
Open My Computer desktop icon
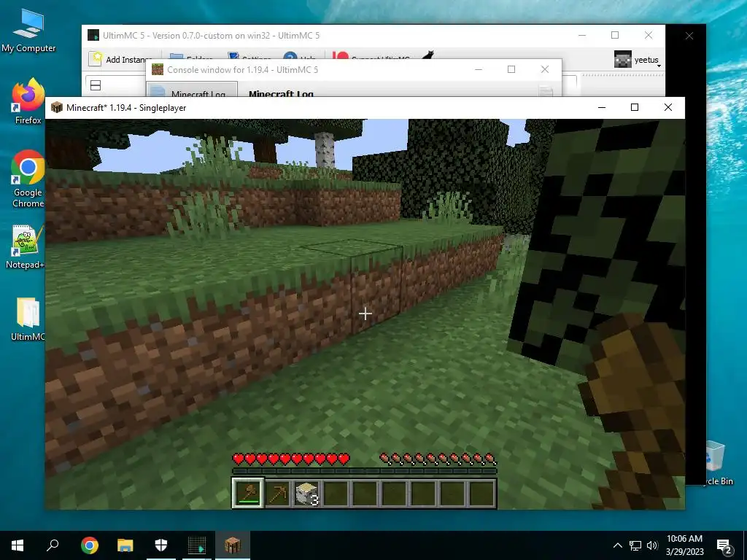pos(28,31)
